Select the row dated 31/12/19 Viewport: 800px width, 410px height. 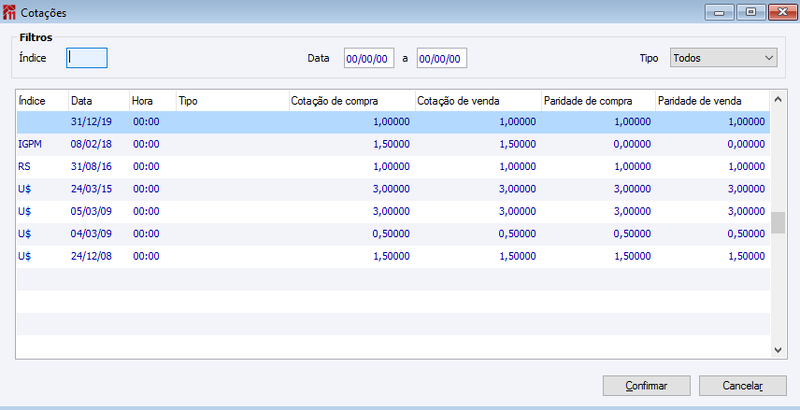point(393,122)
